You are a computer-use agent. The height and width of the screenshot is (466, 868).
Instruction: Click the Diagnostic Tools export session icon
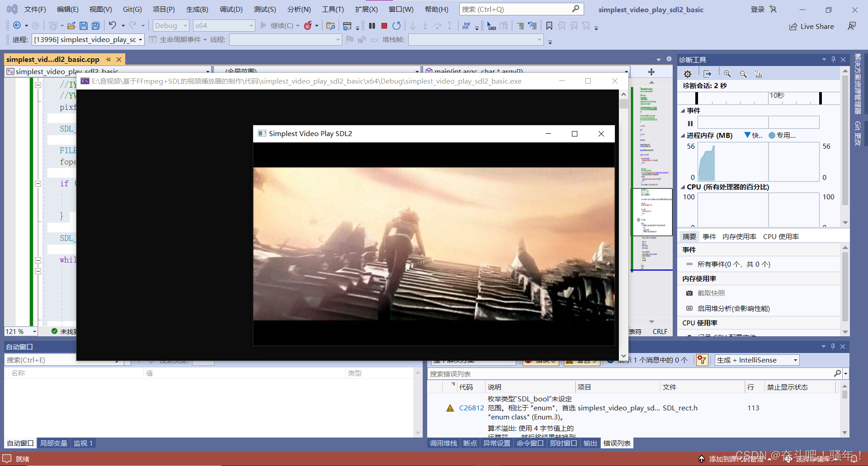point(708,74)
